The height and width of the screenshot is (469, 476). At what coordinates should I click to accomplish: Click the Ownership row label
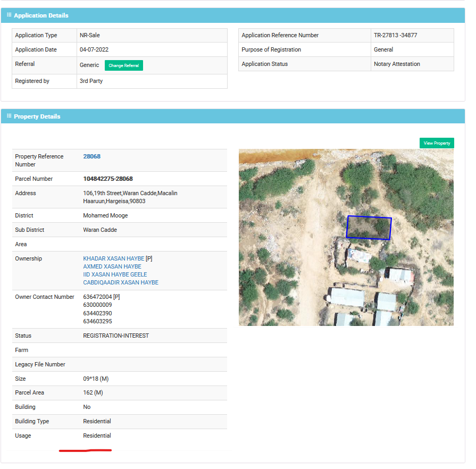pyautogui.click(x=29, y=258)
